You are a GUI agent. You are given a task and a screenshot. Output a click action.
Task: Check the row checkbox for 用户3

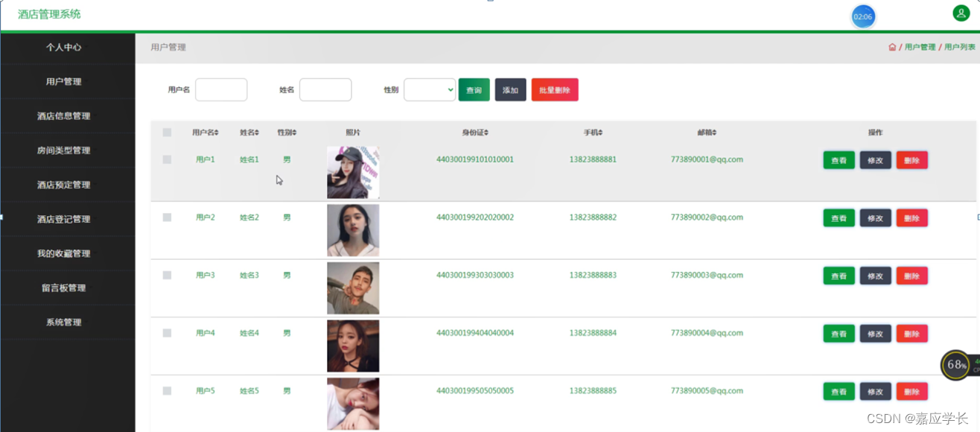tap(167, 275)
